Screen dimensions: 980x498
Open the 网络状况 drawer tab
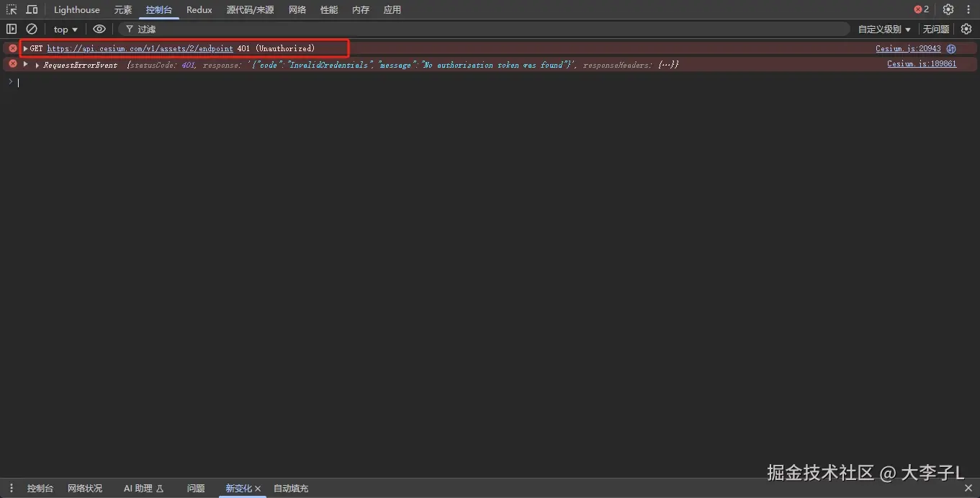(85, 489)
